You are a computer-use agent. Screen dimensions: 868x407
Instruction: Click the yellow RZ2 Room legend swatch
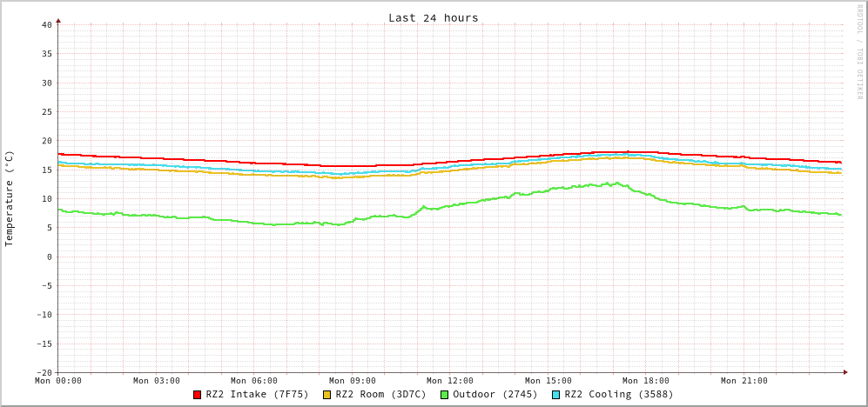click(327, 395)
